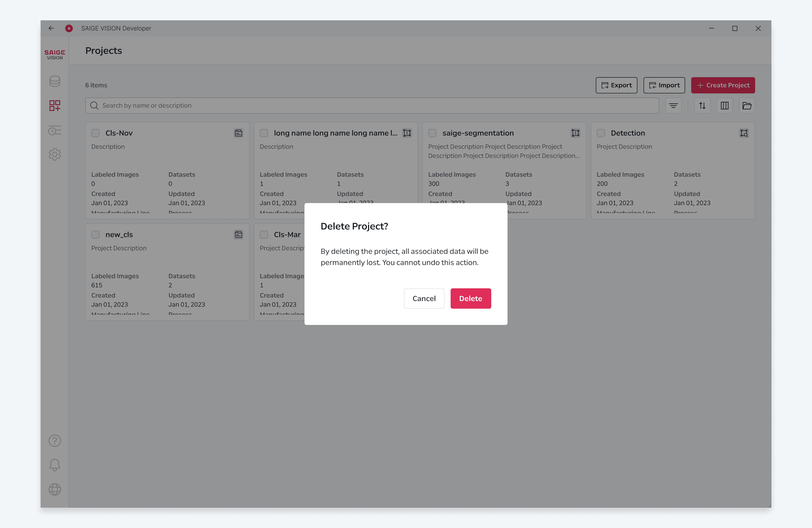
Task: Open the Detection project title
Action: point(628,133)
